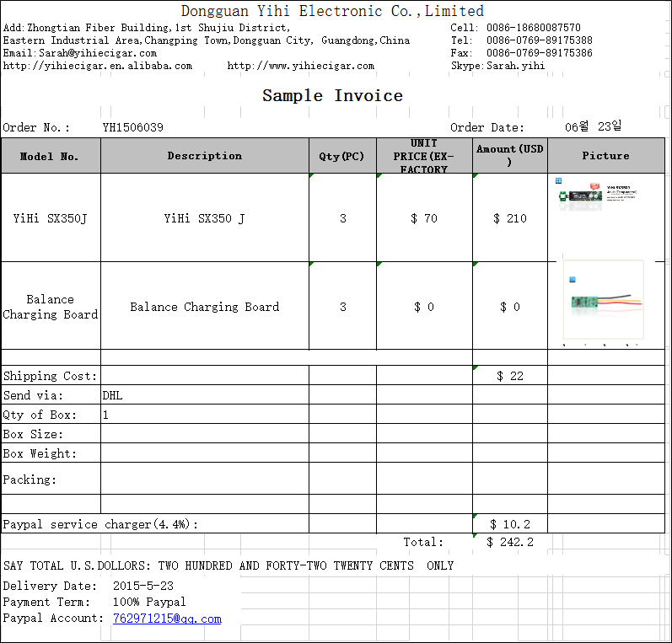This screenshot has width=672, height=643.
Task: Click the 'Qty(PC)' column header
Action: [342, 156]
